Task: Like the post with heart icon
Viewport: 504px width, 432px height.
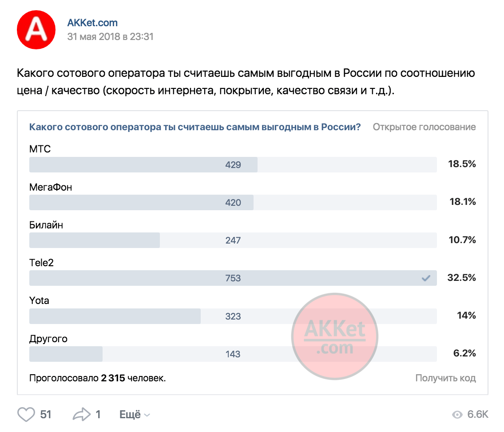Action: point(26,414)
